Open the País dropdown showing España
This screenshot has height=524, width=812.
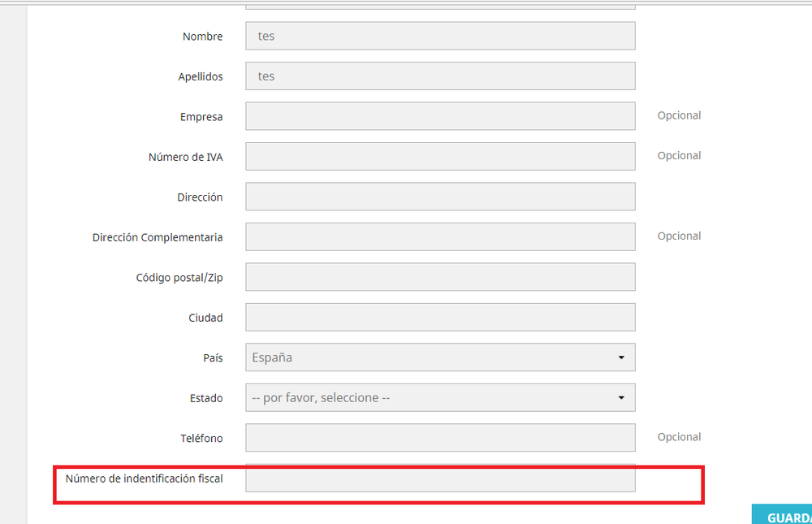click(440, 357)
